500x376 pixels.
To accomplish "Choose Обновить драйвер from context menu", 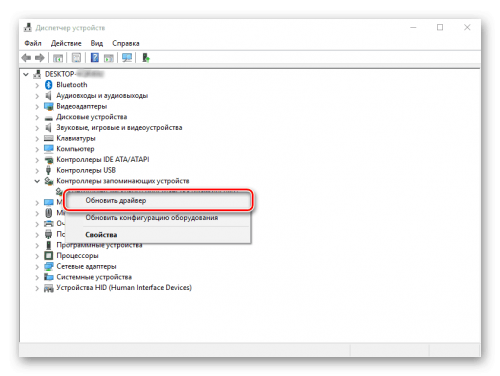I will (x=158, y=200).
